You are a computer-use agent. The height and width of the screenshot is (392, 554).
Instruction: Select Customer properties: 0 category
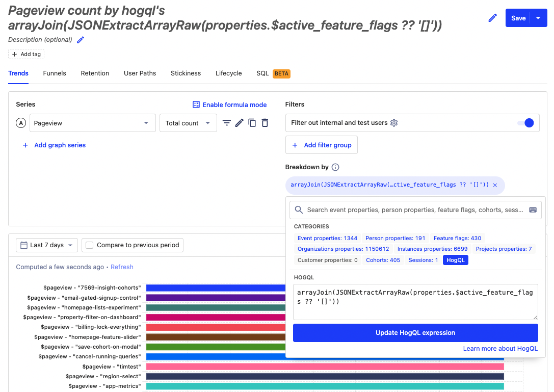point(327,260)
